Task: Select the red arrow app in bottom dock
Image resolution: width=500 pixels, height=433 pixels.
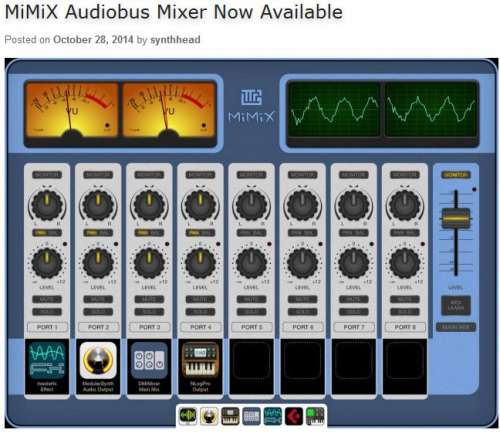Action: click(x=294, y=416)
